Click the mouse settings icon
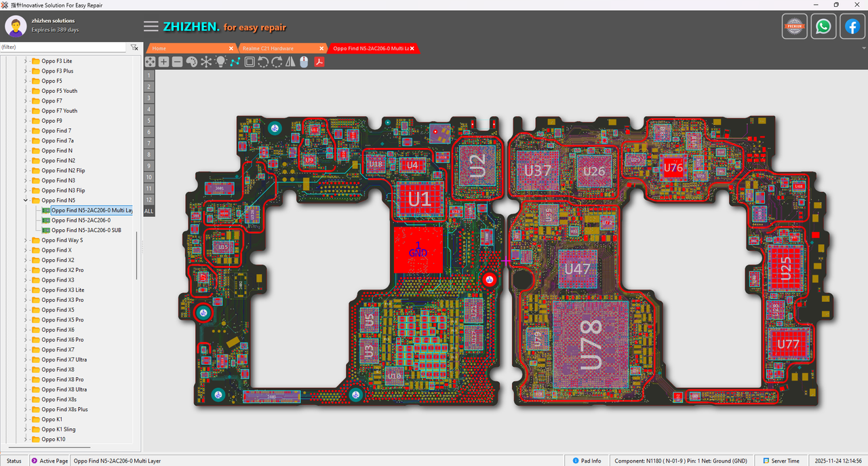 304,62
